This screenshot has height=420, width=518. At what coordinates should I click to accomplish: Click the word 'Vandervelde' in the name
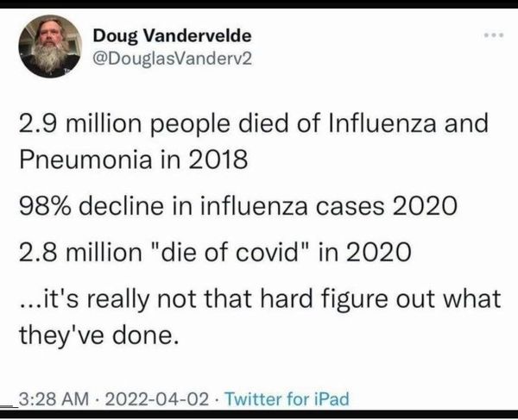point(197,35)
